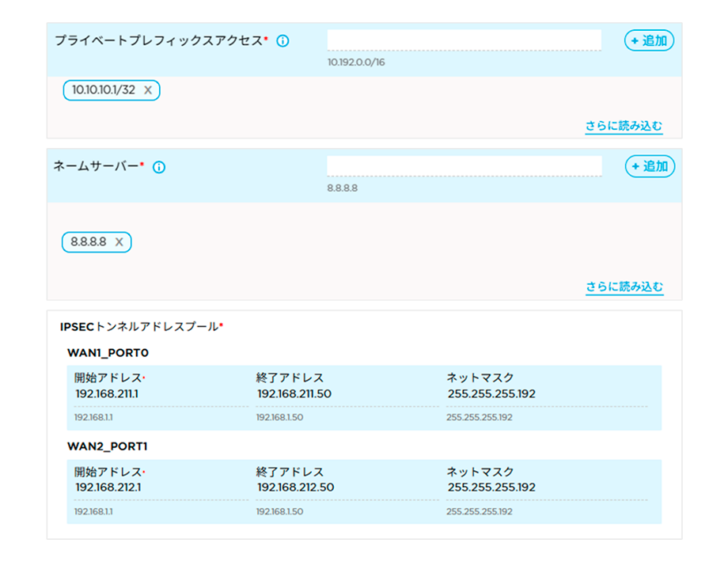Remove the 10.10.10.1/32 prefix tag
Viewport: 728px width, 562px height.
point(148,90)
